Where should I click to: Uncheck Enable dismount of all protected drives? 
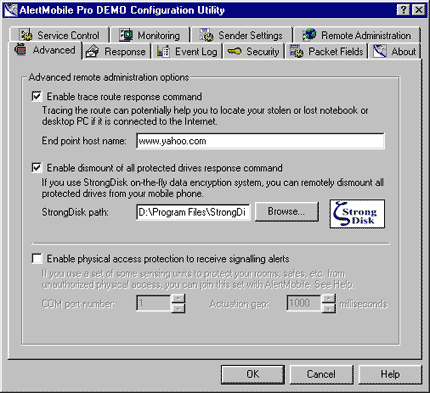(x=37, y=168)
